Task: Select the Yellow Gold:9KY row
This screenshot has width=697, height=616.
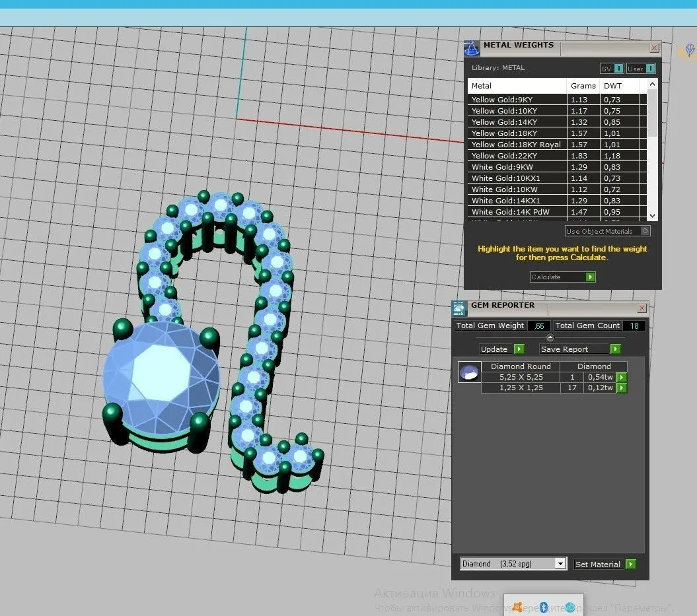Action: pos(557,100)
